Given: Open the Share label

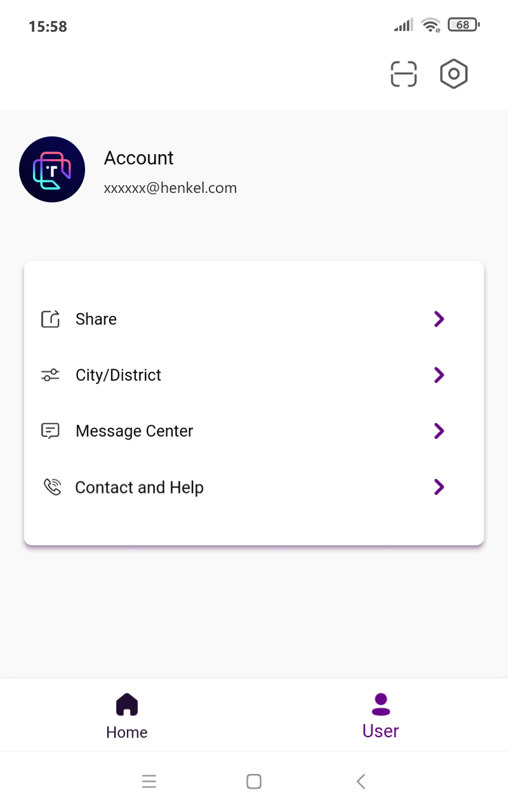Looking at the screenshot, I should [96, 319].
